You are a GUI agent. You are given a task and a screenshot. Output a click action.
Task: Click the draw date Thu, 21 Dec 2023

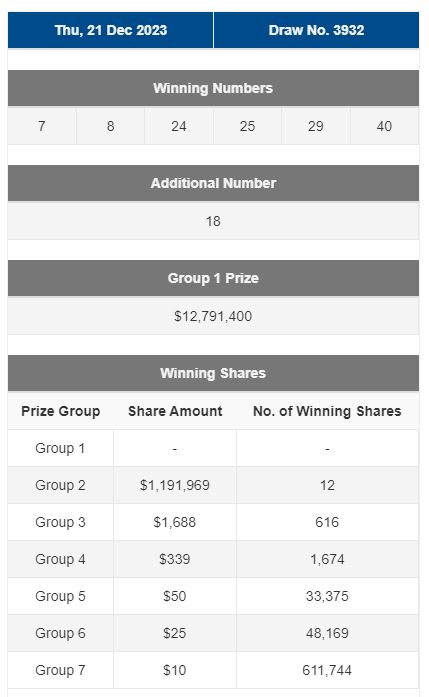pyautogui.click(x=111, y=30)
